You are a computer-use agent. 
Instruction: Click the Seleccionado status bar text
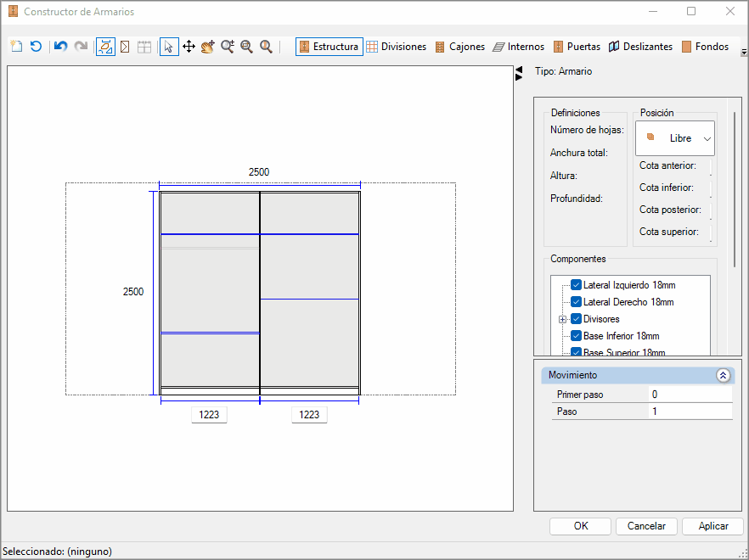click(58, 552)
